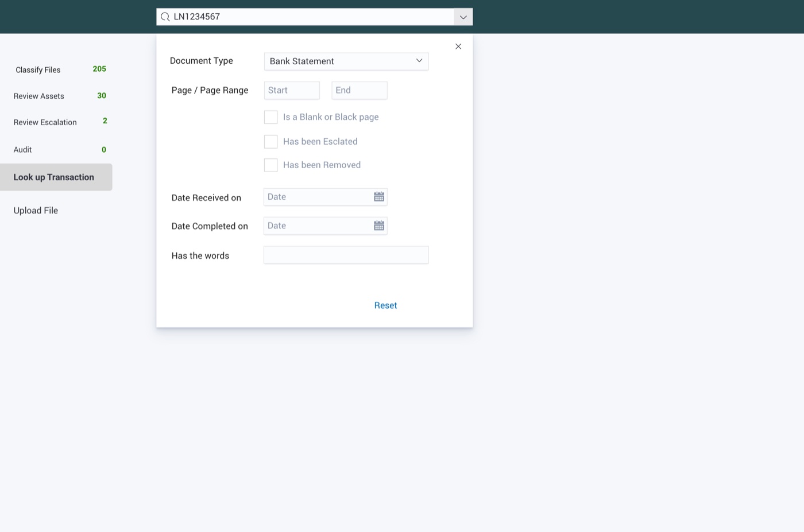Click the 205 Classify Files count

[99, 69]
